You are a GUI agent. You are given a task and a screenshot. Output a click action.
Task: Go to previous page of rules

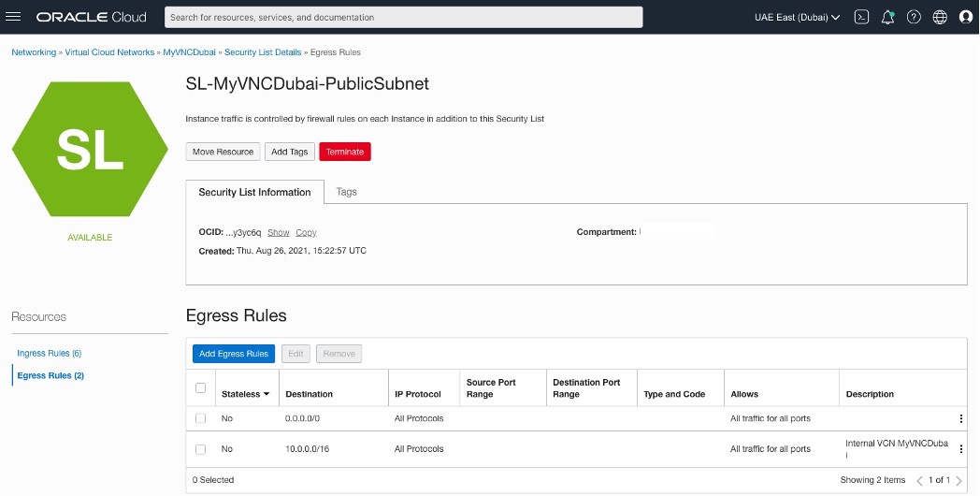[919, 480]
